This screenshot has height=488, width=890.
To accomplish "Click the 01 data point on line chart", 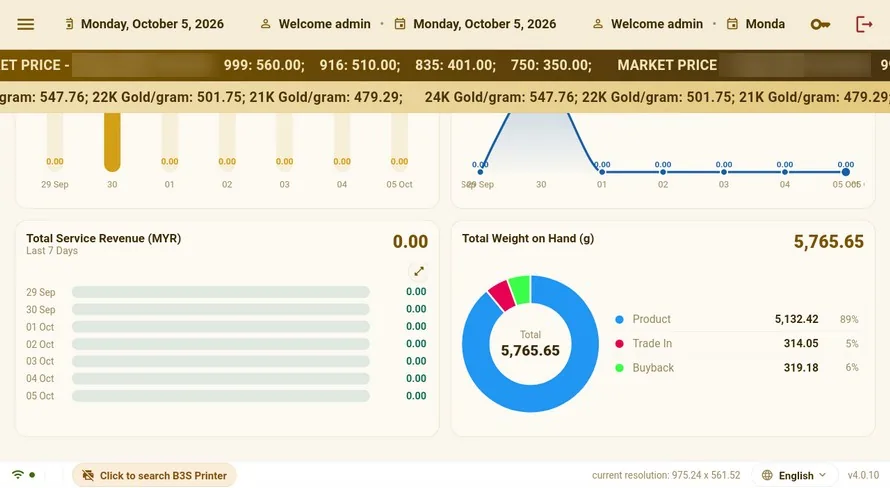I will click(x=602, y=172).
